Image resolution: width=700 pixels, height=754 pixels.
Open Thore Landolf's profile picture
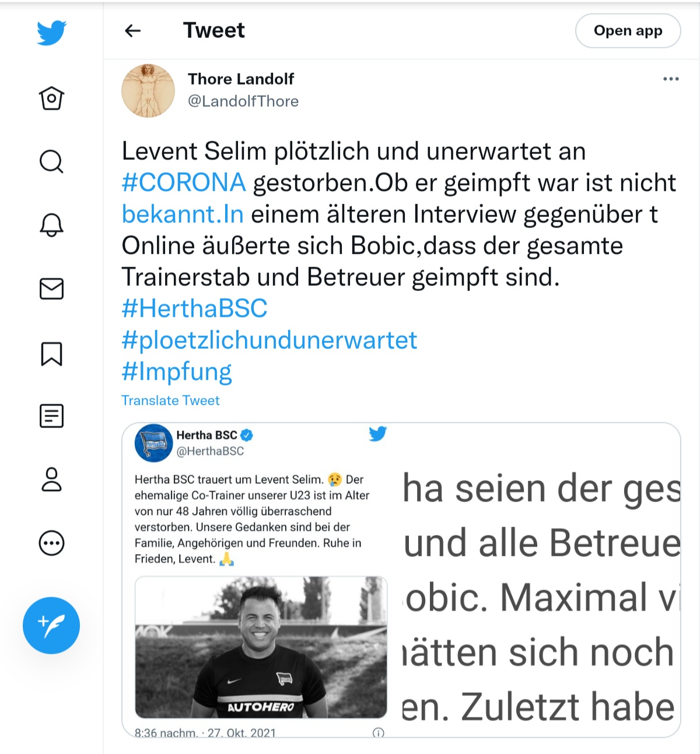[148, 90]
